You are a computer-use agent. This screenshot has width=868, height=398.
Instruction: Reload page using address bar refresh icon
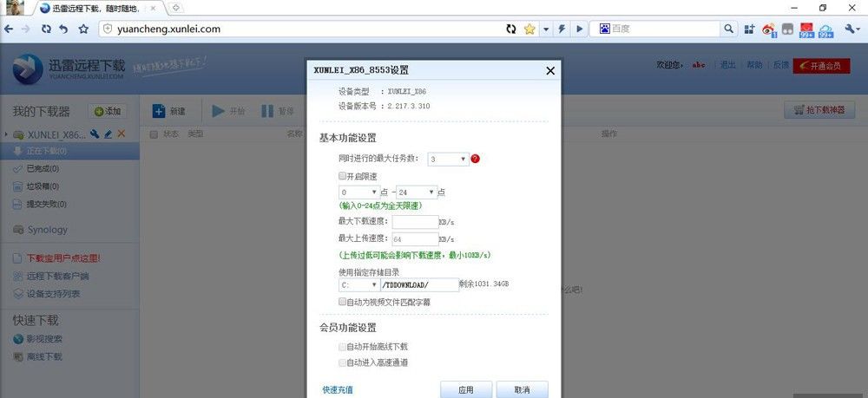point(511,29)
